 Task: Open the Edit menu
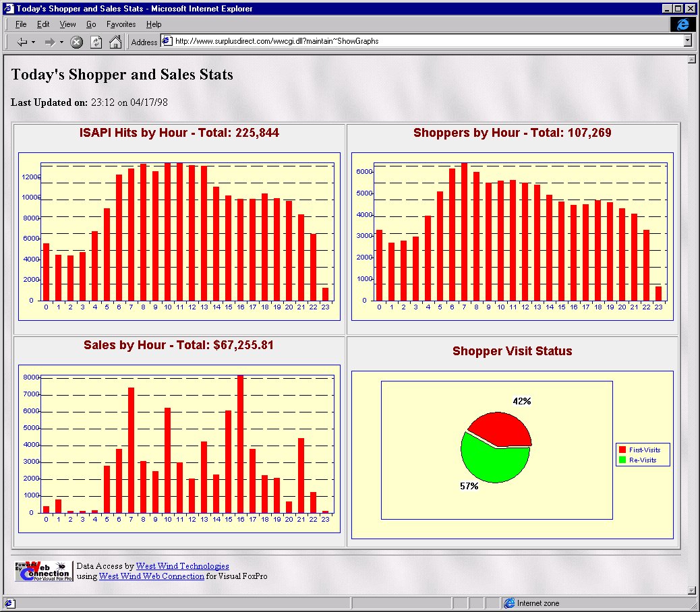[x=43, y=24]
